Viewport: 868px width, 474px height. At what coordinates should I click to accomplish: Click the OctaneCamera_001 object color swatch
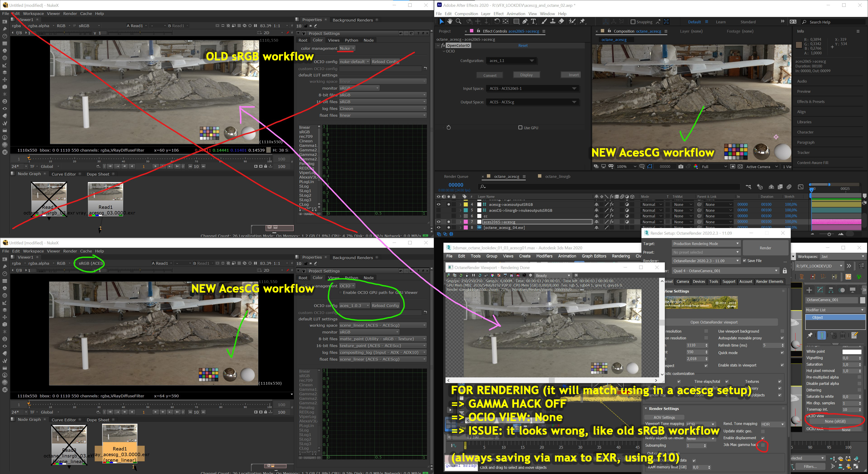(862, 300)
